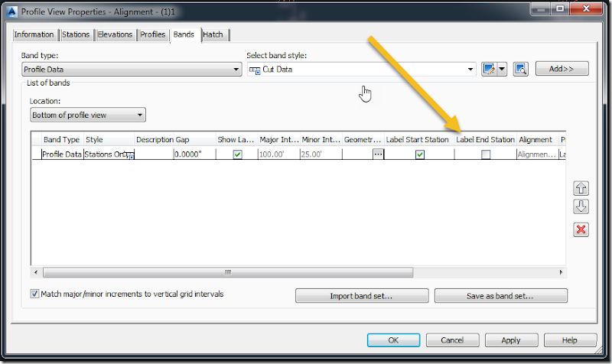The image size is (612, 364).
Task: Switch to the Hatch tab
Action: point(213,34)
